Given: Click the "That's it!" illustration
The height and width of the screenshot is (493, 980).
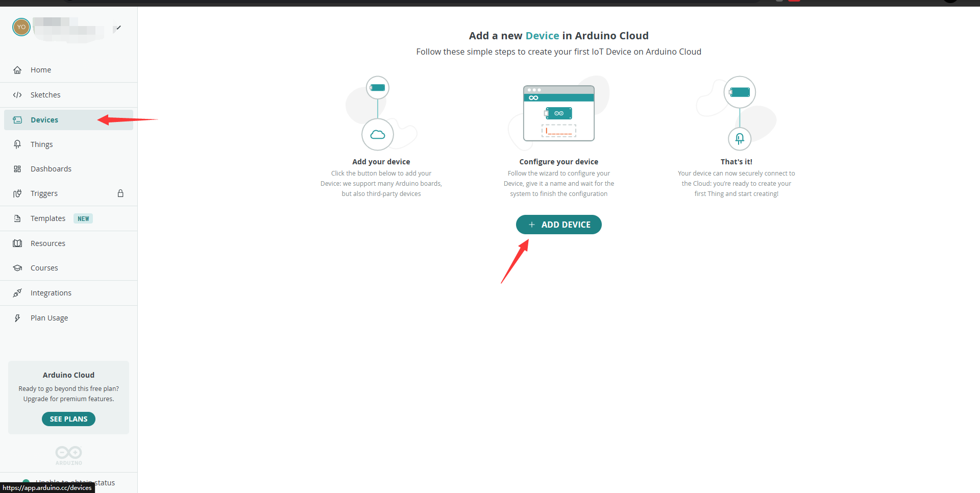Looking at the screenshot, I should coord(736,113).
